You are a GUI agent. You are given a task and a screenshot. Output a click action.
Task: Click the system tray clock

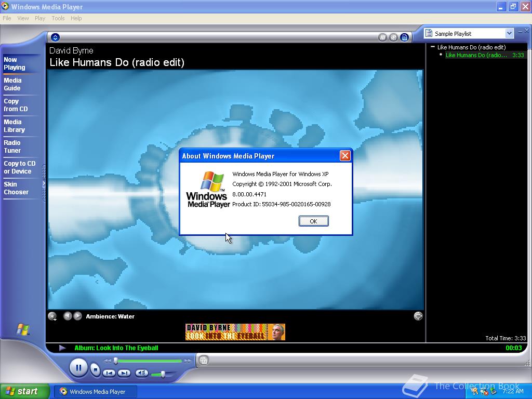(x=513, y=391)
